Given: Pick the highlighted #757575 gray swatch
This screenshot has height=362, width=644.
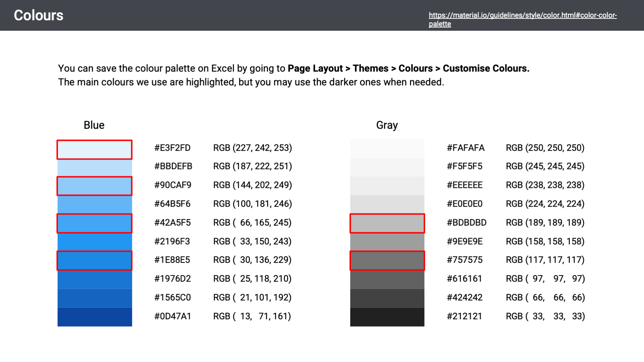Looking at the screenshot, I should pos(387,261).
